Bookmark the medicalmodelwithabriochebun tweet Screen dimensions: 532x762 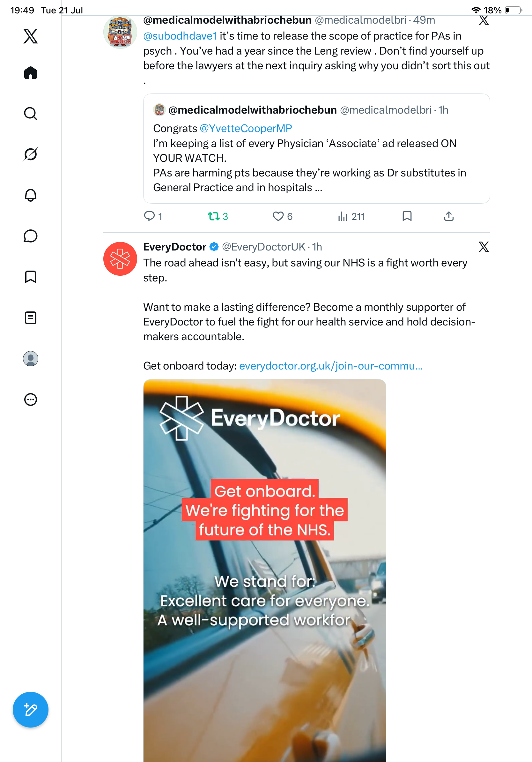[x=407, y=216]
